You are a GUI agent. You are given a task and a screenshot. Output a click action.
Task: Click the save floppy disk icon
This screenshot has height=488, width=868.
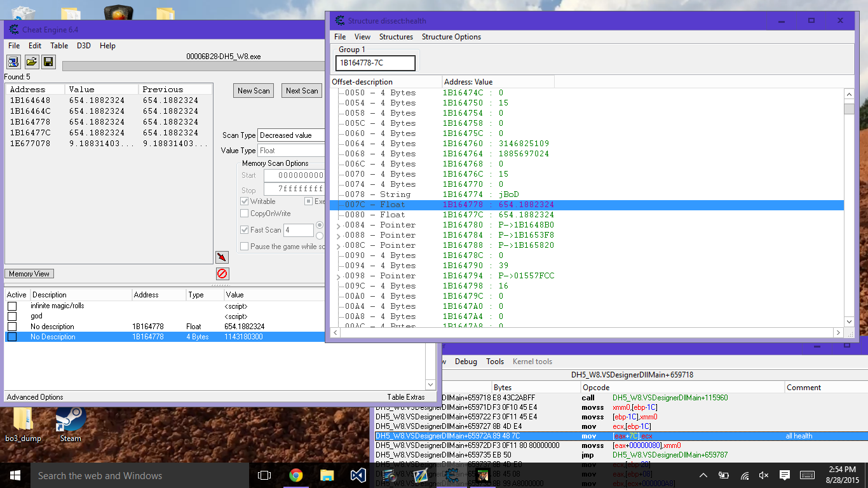[49, 62]
